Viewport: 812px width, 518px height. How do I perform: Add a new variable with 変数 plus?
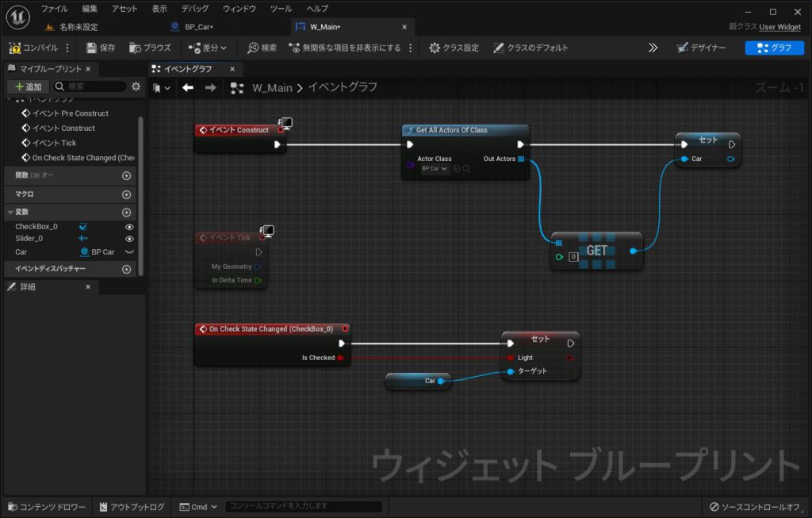[126, 213]
